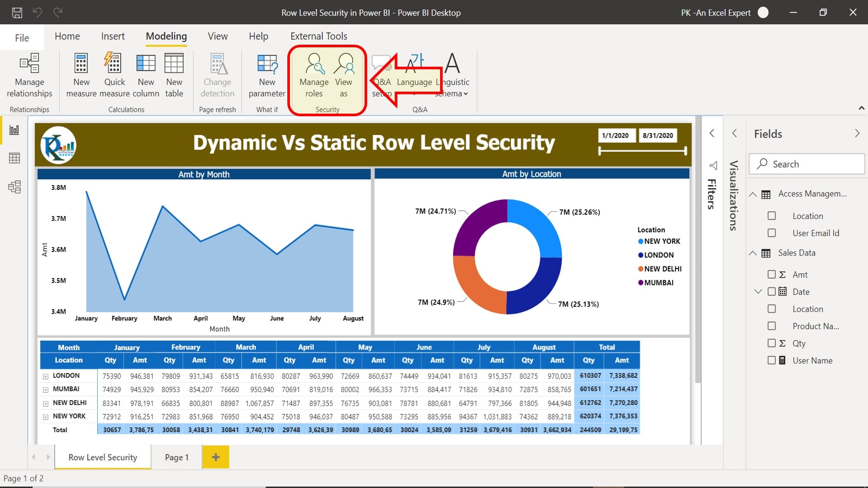This screenshot has height=488, width=868.
Task: Open the Row Level Security report tab
Action: click(102, 457)
